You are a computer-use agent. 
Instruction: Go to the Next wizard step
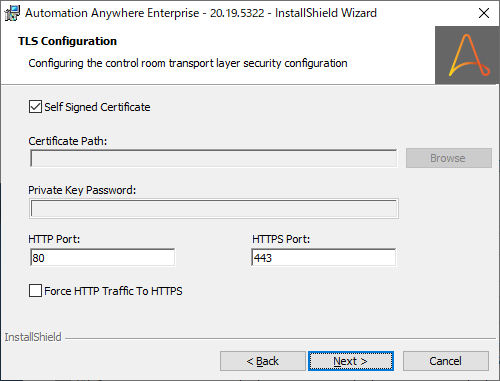point(351,361)
